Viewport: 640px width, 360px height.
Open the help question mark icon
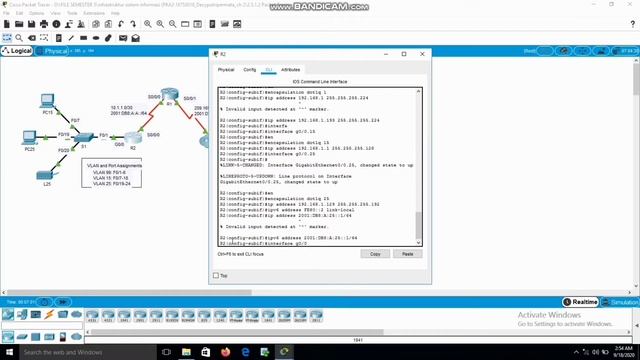point(633,24)
